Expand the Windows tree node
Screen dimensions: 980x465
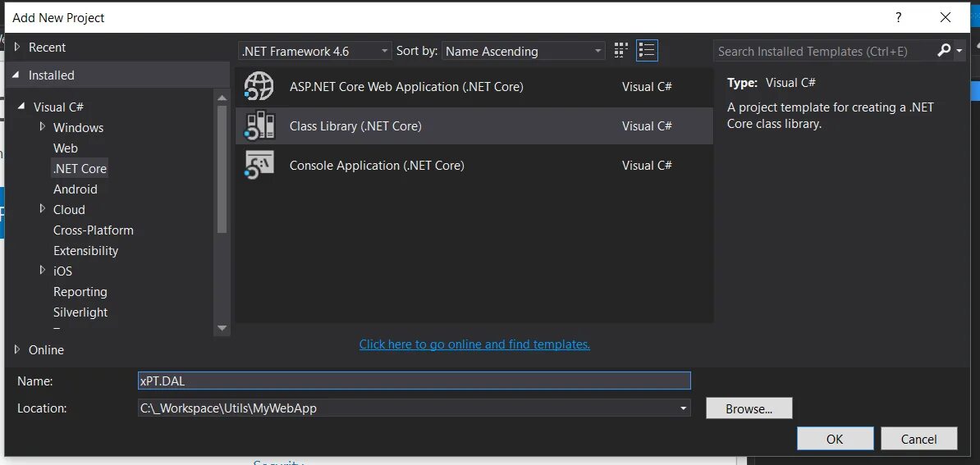(43, 127)
